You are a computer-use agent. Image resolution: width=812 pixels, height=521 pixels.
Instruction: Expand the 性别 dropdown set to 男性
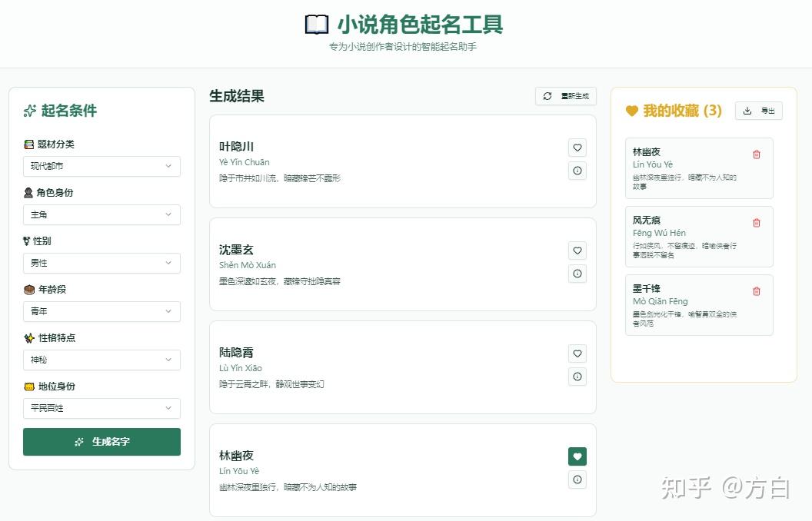(101, 263)
